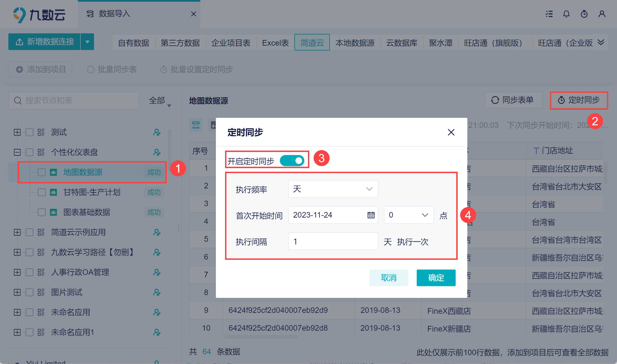Expand the 新增数据连接 dropdown arrow
617x364 pixels.
[87, 42]
